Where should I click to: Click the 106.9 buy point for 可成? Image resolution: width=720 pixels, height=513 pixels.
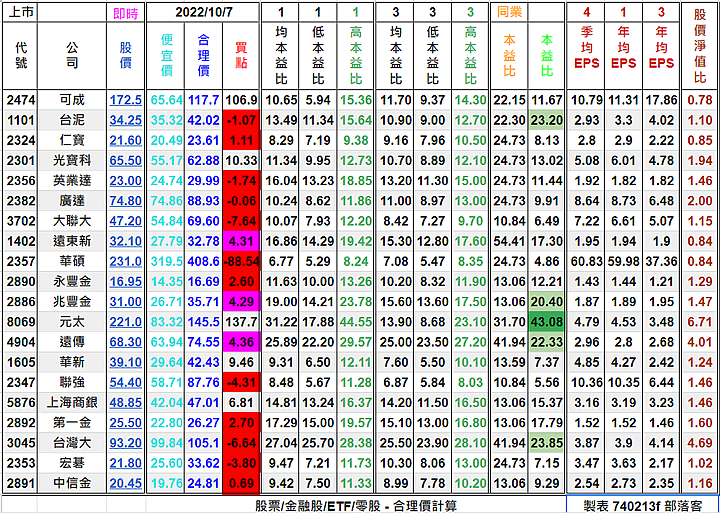(241, 100)
